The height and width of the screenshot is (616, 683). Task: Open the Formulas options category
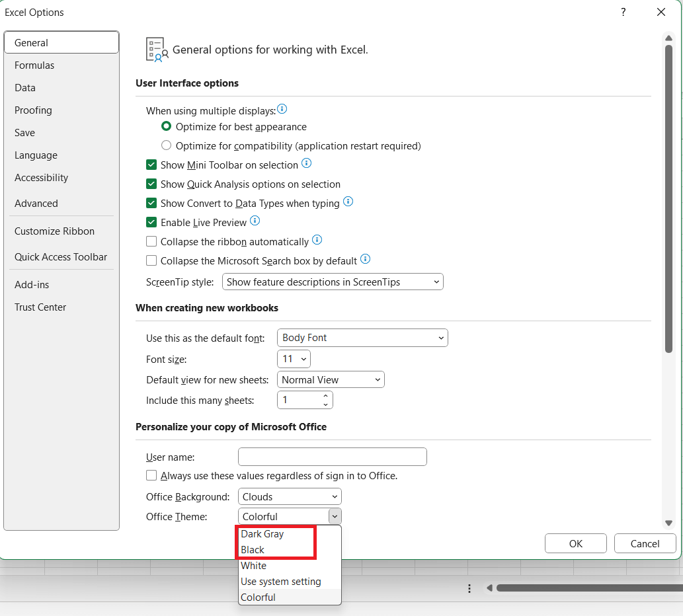[x=61, y=65]
